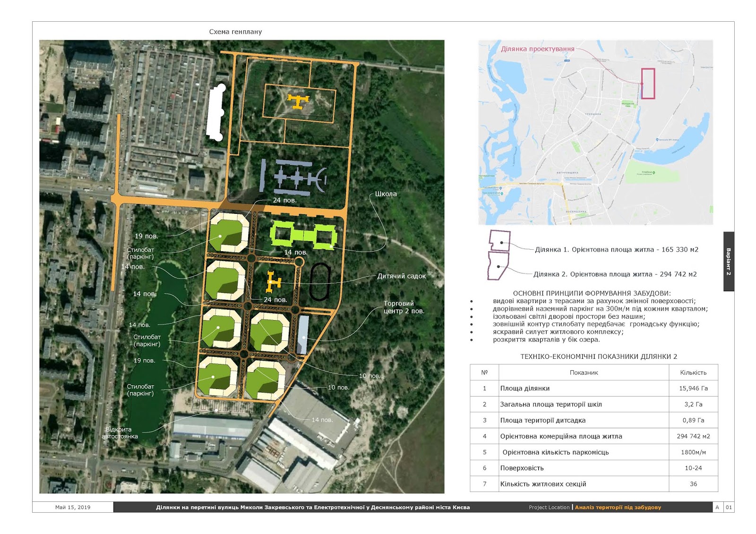Click the Кількість житлових секцій cell
Image resolution: width=756 pixels, height=534 pixels.
tap(584, 484)
